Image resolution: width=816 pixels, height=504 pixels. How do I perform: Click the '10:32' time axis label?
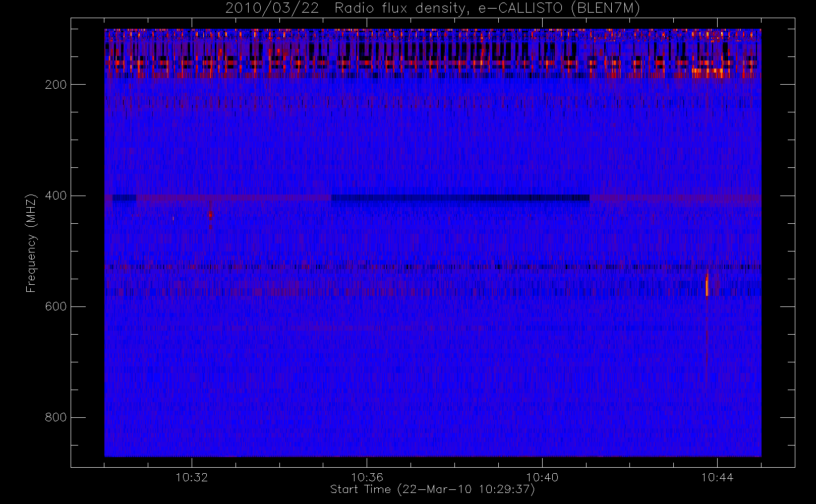[x=192, y=477]
